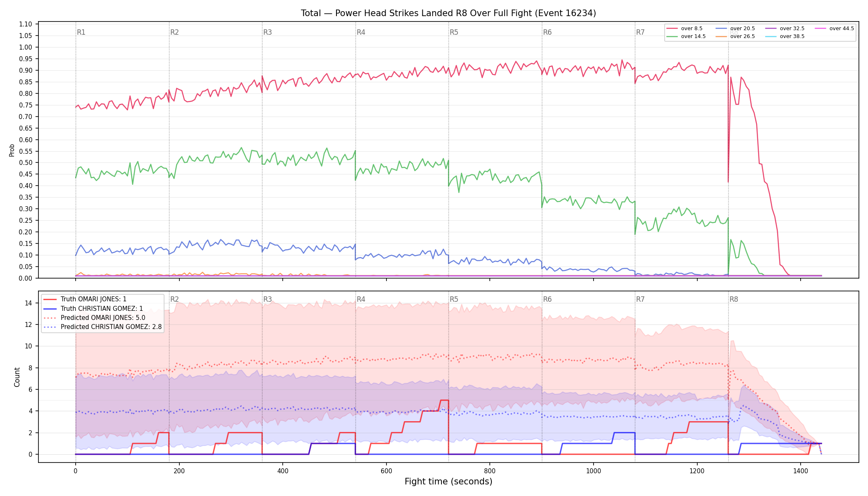The width and height of the screenshot is (868, 496).
Task: Select the 'over 32.5' legend entry
Action: click(x=785, y=29)
